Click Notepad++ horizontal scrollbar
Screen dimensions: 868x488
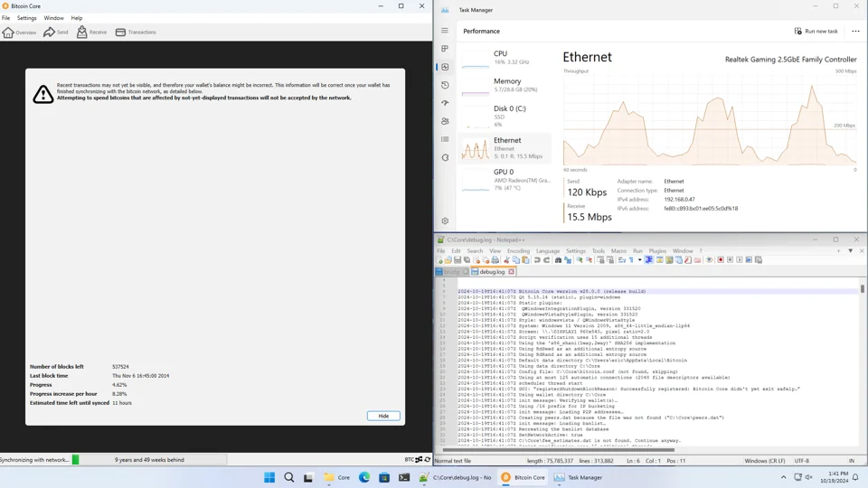(x=559, y=450)
